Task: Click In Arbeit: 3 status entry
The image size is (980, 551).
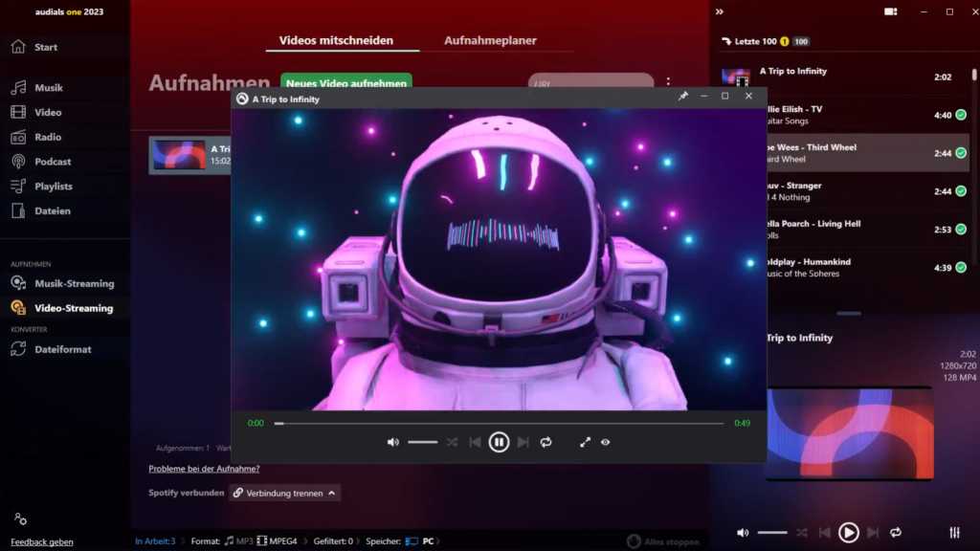Action: point(155,541)
